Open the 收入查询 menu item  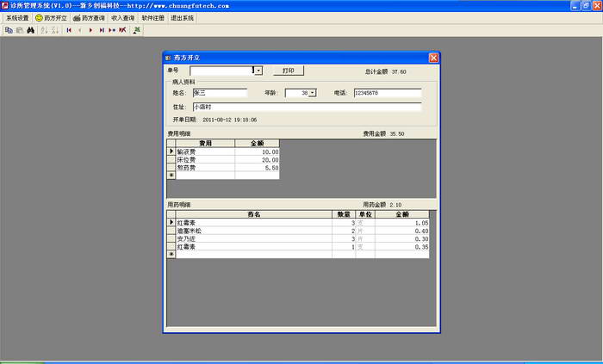pos(122,17)
